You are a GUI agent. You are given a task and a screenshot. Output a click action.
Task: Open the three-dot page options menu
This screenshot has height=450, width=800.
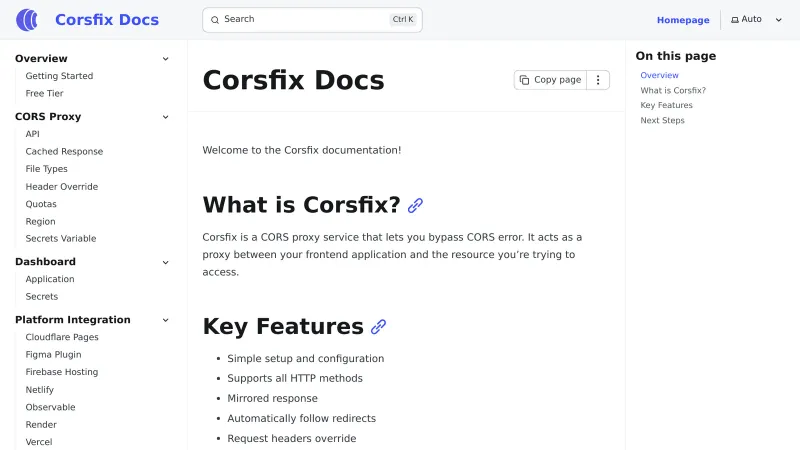click(x=598, y=80)
